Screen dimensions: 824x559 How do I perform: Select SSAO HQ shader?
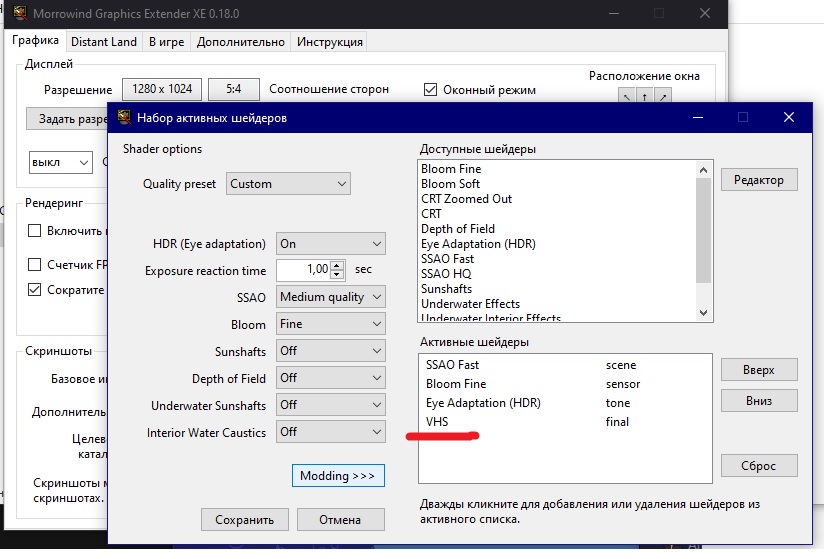click(x=557, y=274)
